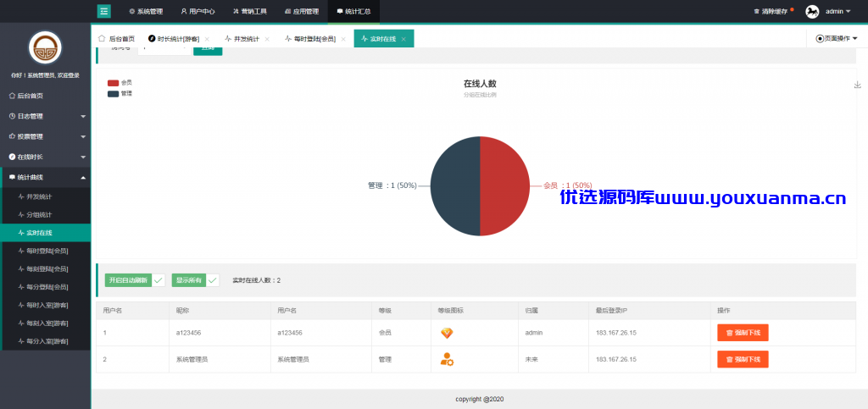Go to 后台首页 in the sidebar
The image size is (868, 409).
pyautogui.click(x=46, y=96)
